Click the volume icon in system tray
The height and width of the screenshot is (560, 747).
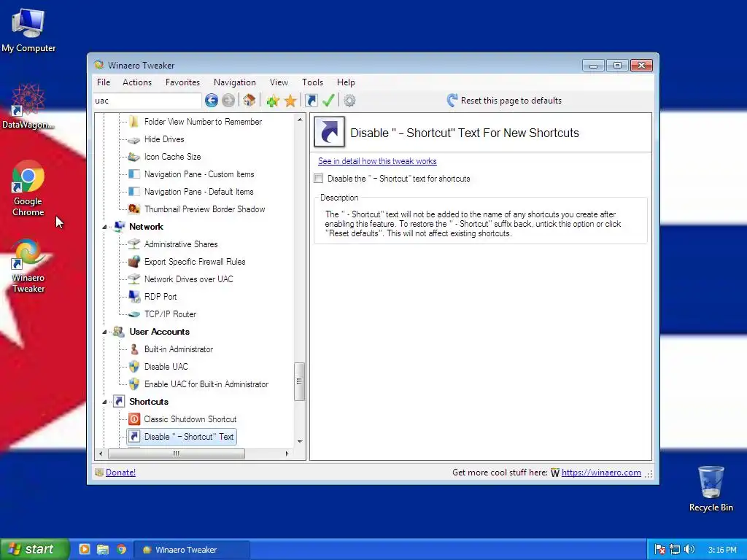[689, 550]
